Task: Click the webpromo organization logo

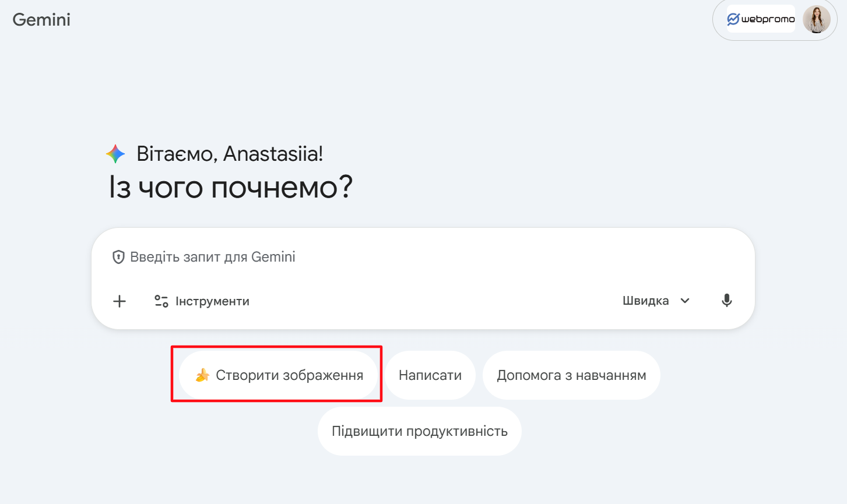Action: tap(760, 19)
